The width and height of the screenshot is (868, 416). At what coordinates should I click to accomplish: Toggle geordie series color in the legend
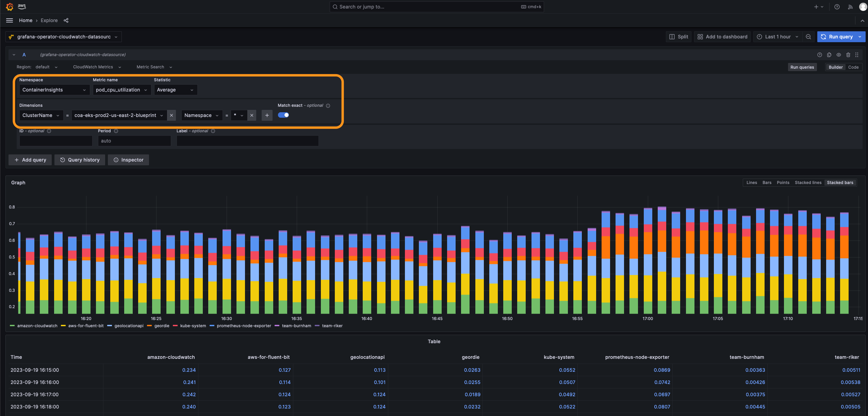(149, 326)
